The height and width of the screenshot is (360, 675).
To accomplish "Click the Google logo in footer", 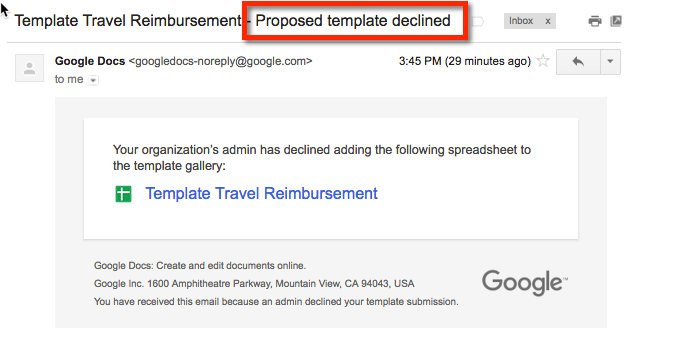I will (524, 282).
